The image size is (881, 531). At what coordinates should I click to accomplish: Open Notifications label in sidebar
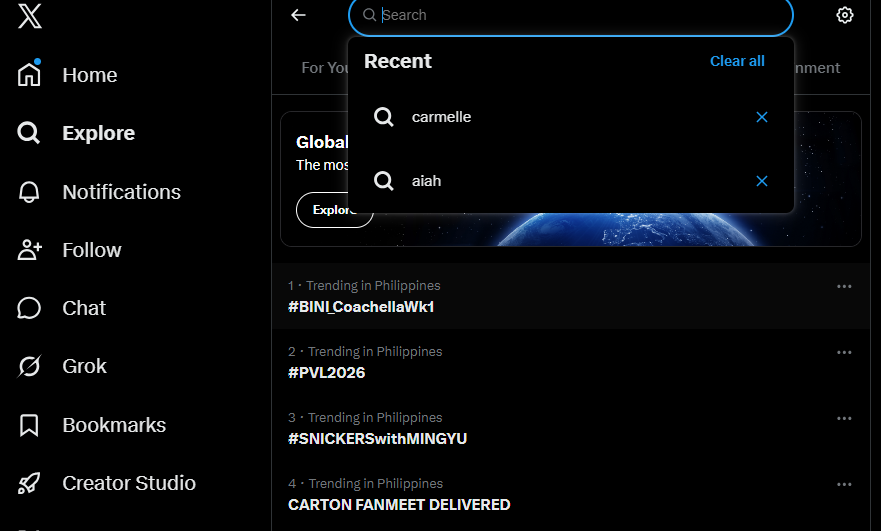tap(121, 192)
